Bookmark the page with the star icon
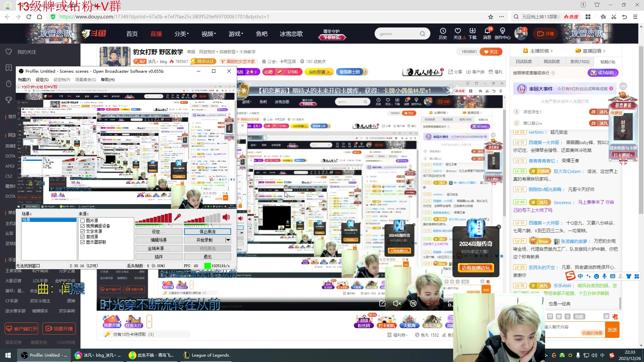The height and width of the screenshot is (362, 644). click(491, 17)
